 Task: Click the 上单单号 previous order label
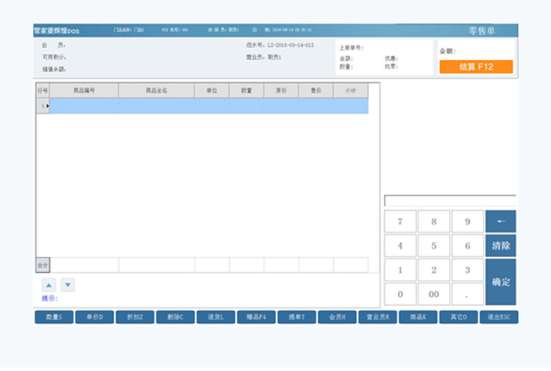[x=351, y=47]
